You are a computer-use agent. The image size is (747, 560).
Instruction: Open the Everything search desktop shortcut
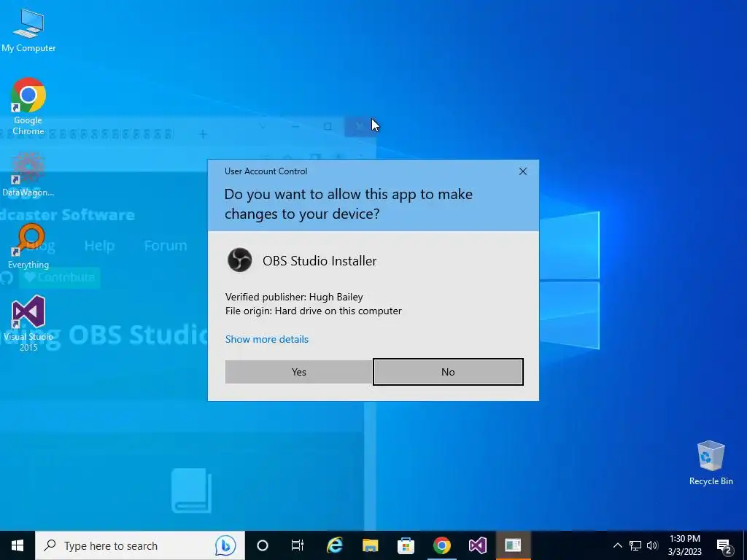pos(28,246)
